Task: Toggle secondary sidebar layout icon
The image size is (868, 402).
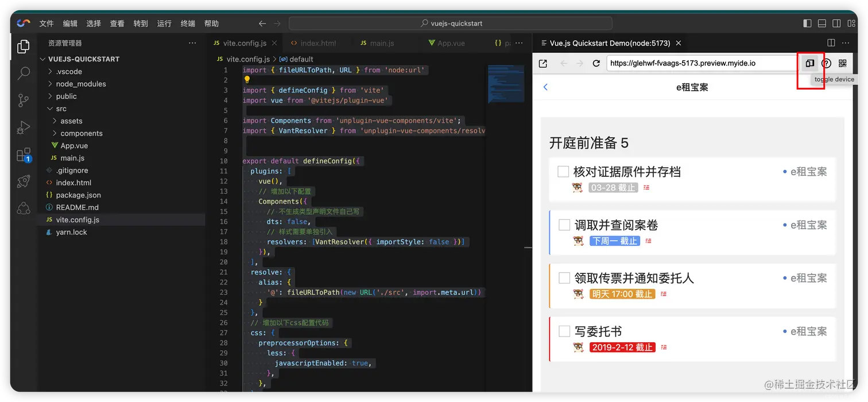Action: (x=836, y=24)
